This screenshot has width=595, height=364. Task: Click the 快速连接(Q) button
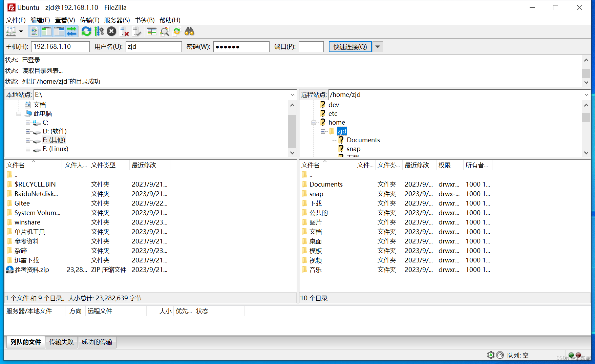coord(350,47)
